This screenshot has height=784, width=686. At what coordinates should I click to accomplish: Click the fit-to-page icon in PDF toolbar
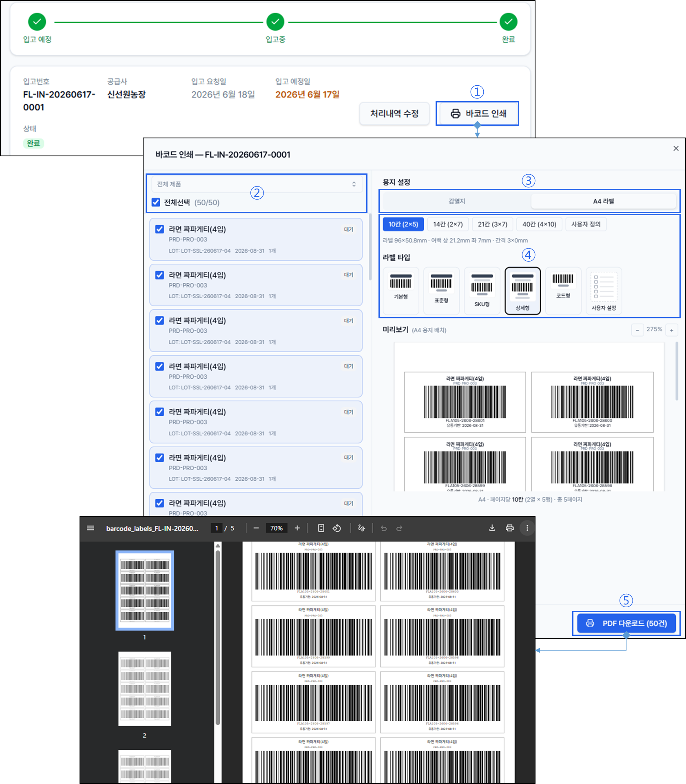click(x=321, y=528)
